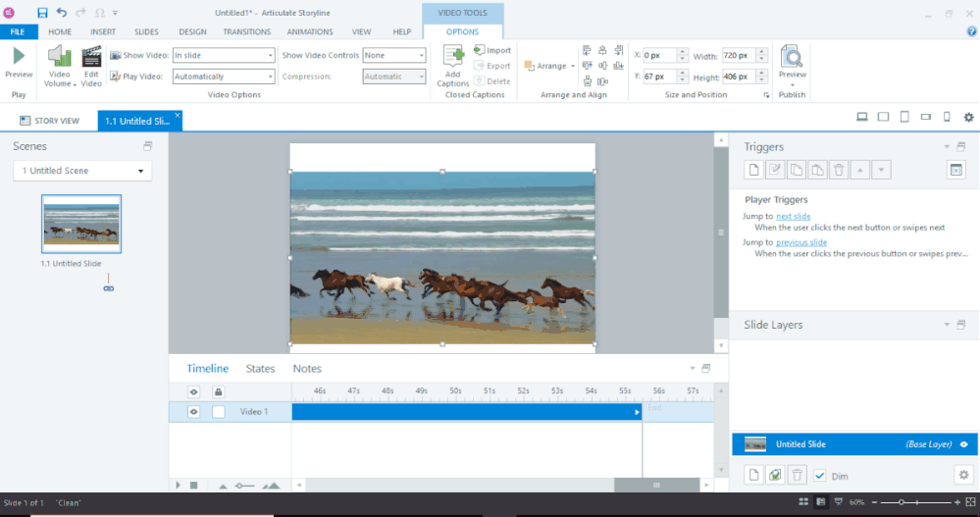Expand the Size and Position dialog launcher
The width and height of the screenshot is (980, 517).
766,95
